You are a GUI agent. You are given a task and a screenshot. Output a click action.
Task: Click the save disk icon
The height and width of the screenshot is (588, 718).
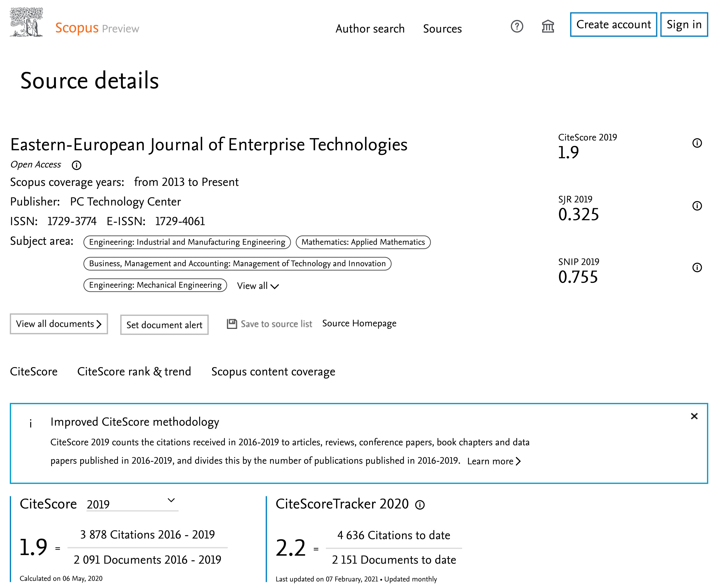coord(232,324)
